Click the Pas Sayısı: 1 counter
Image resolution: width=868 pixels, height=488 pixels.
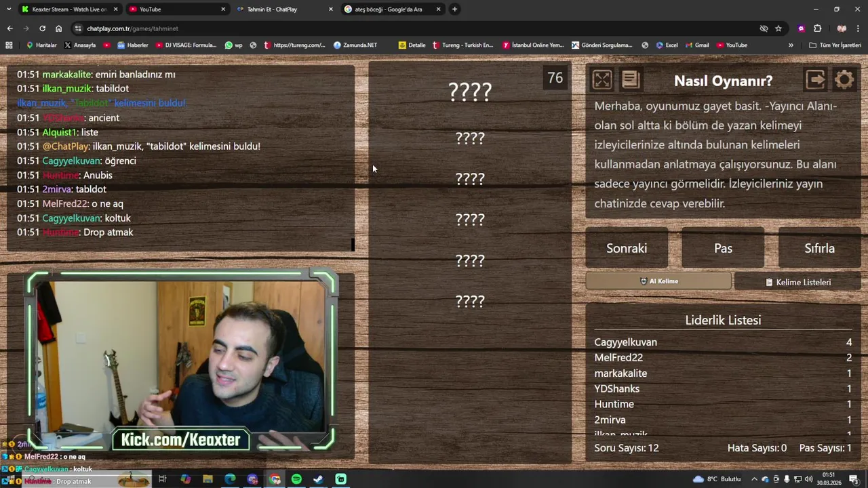(x=825, y=448)
